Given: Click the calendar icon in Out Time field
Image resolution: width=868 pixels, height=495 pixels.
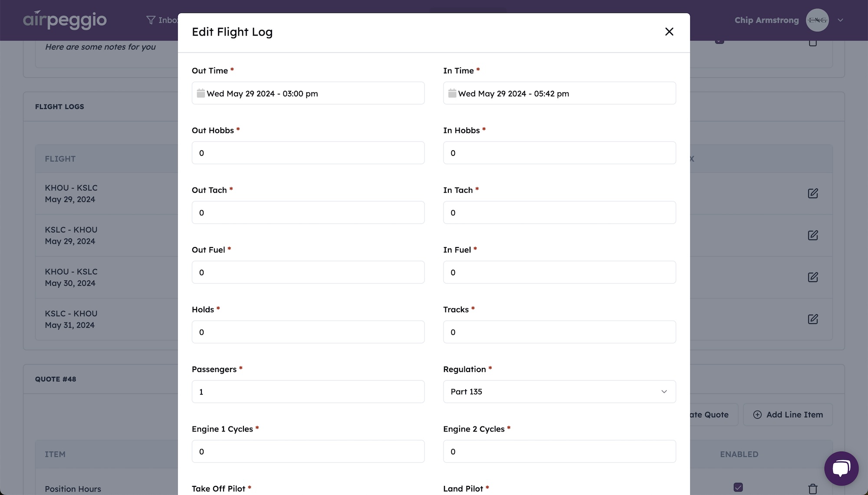Looking at the screenshot, I should [201, 93].
